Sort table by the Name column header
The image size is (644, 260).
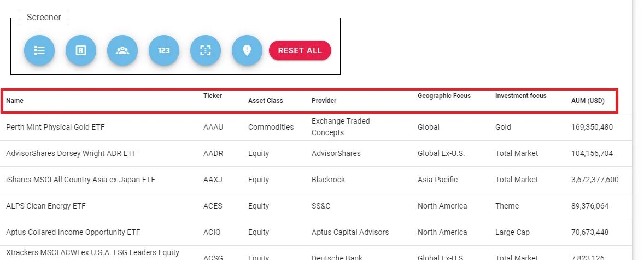tap(15, 101)
